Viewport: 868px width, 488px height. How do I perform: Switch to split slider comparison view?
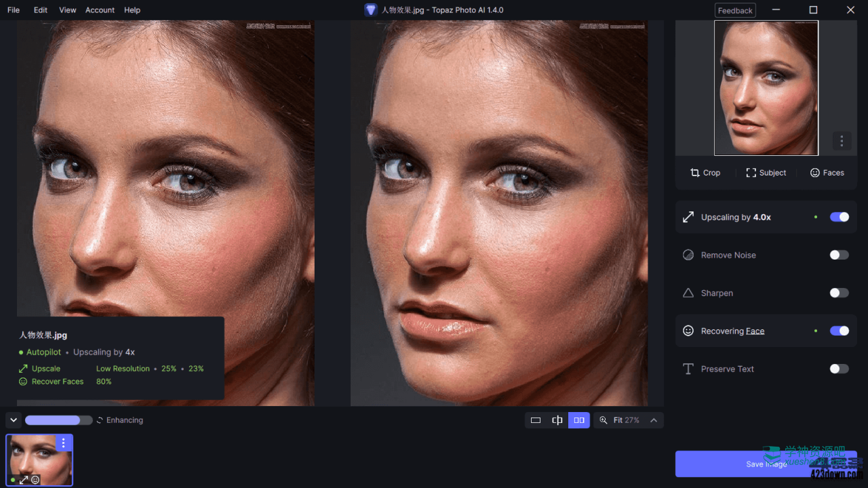[557, 420]
